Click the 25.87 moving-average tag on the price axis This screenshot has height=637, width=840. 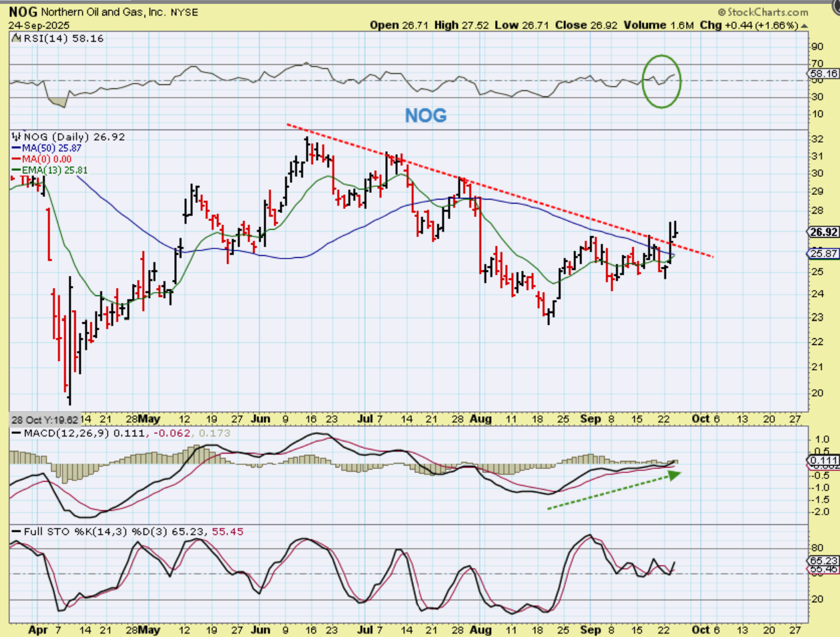point(823,254)
